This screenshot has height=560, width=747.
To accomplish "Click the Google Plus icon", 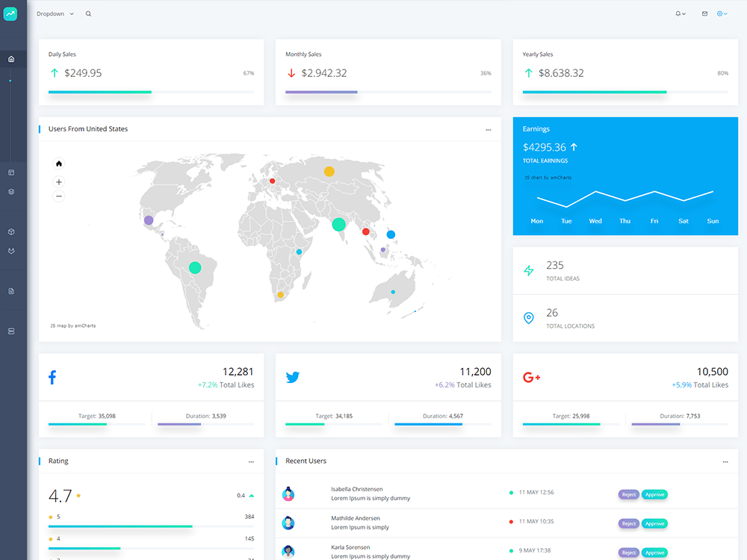I will click(531, 377).
